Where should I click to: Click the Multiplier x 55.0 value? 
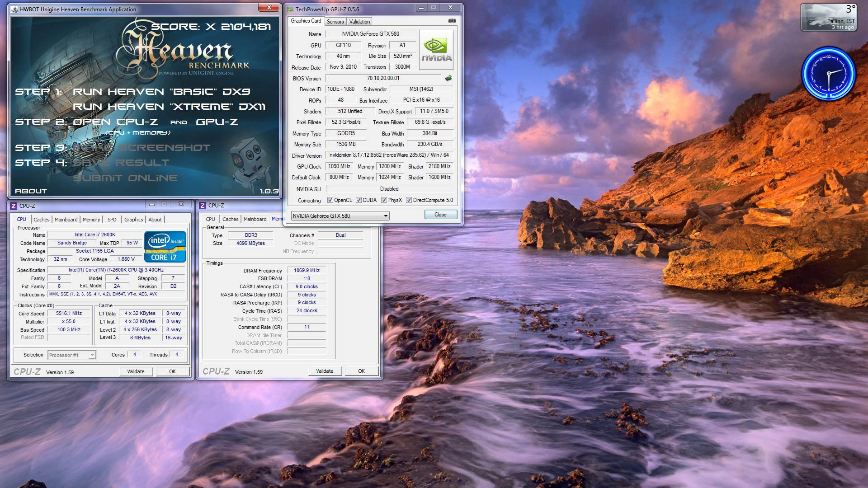point(69,322)
